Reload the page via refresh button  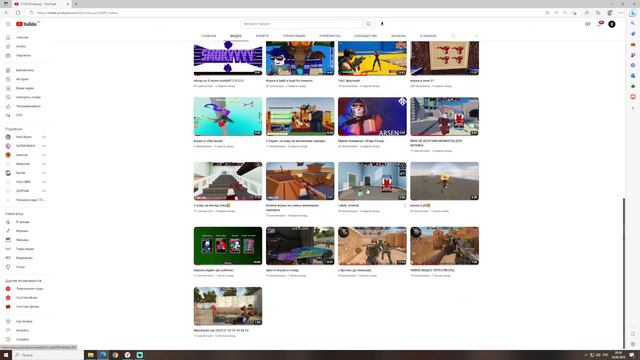coord(18,13)
